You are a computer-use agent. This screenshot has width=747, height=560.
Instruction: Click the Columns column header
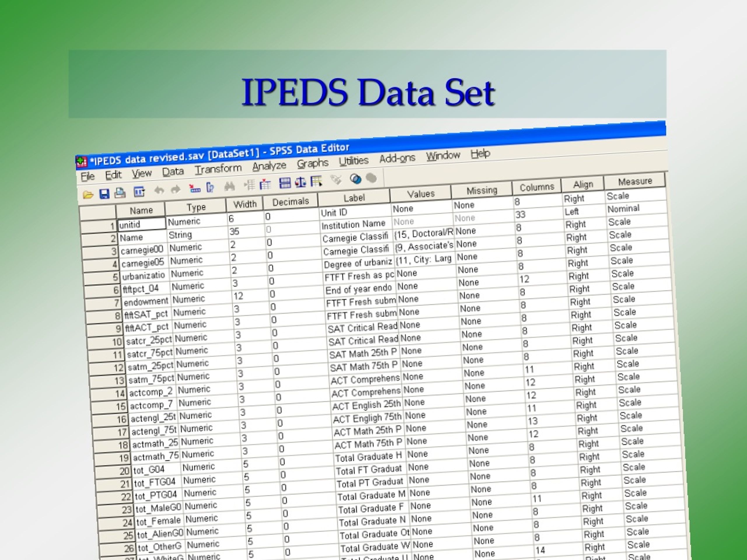click(537, 187)
